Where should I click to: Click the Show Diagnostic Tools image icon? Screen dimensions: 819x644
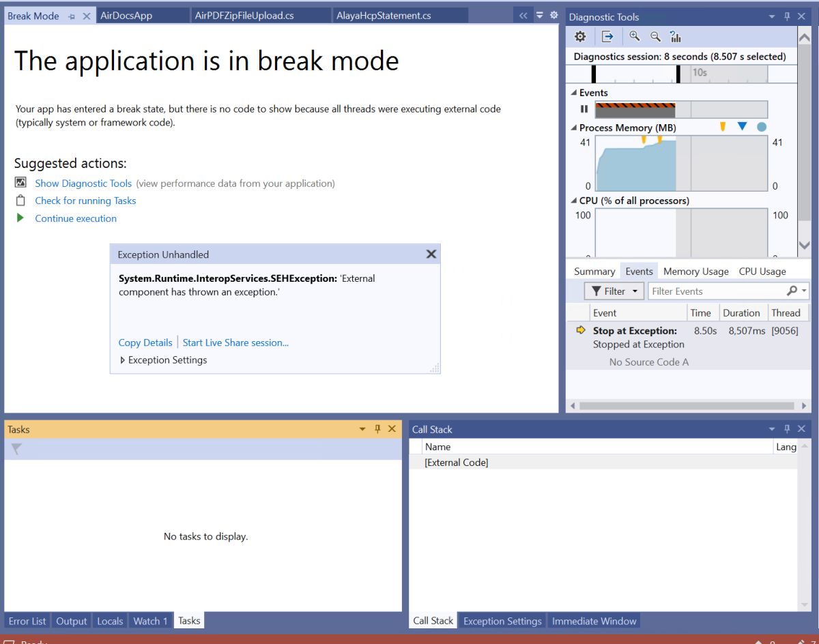tap(20, 183)
